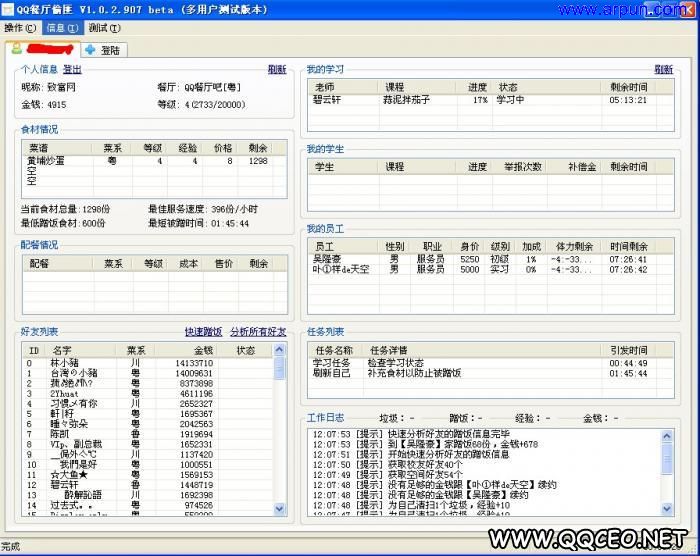Click the 等级: 4 (2733/20000) text
This screenshot has width=700, height=556.
coord(201,105)
